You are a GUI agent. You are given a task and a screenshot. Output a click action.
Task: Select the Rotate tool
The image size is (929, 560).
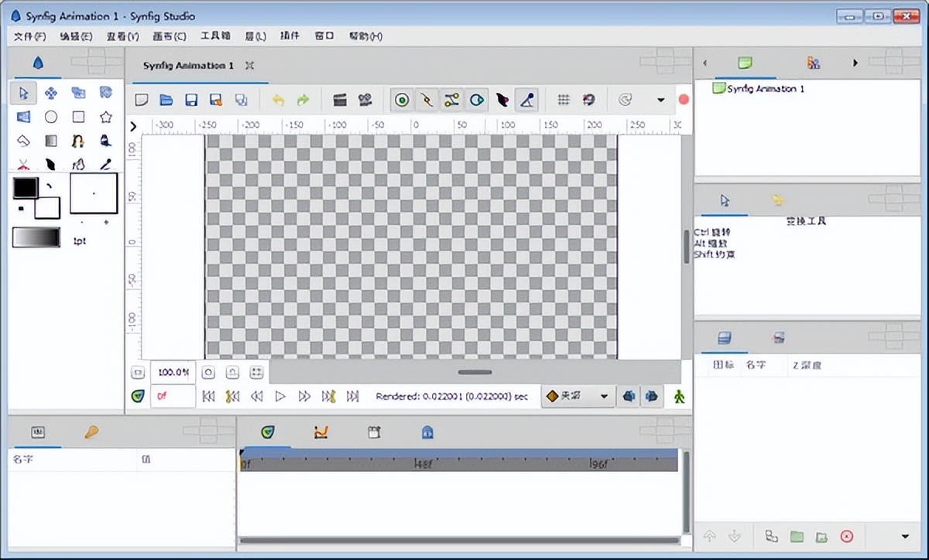[106, 93]
